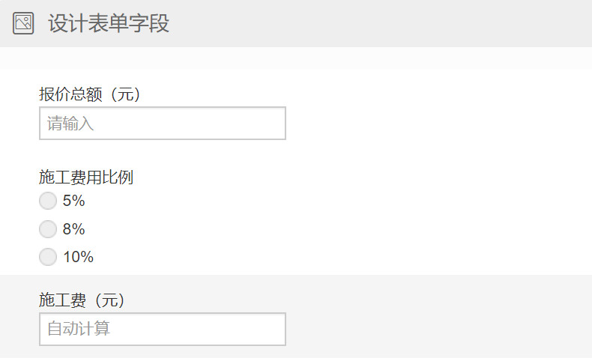Click the 报价总额（元） field label
The width and height of the screenshot is (592, 364).
[90, 94]
